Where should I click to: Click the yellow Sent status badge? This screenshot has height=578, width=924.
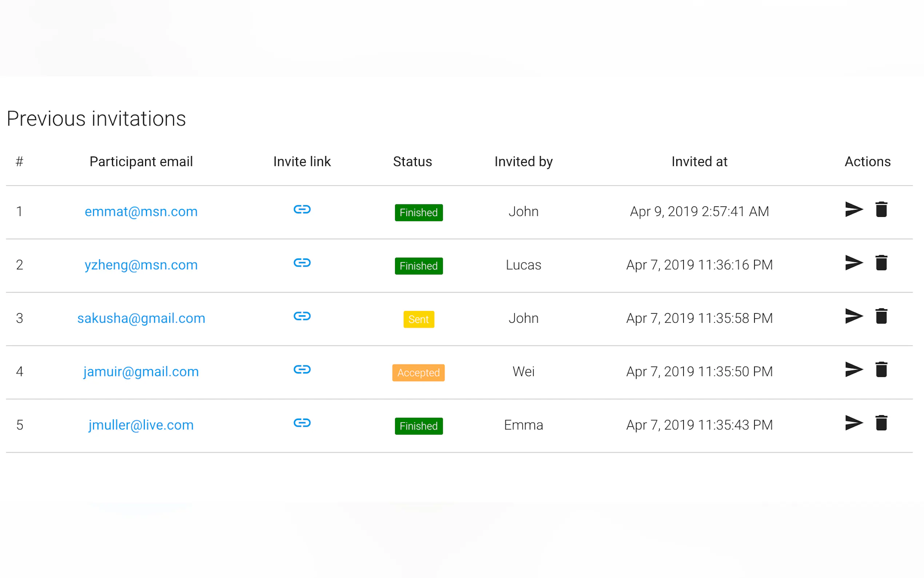tap(418, 319)
